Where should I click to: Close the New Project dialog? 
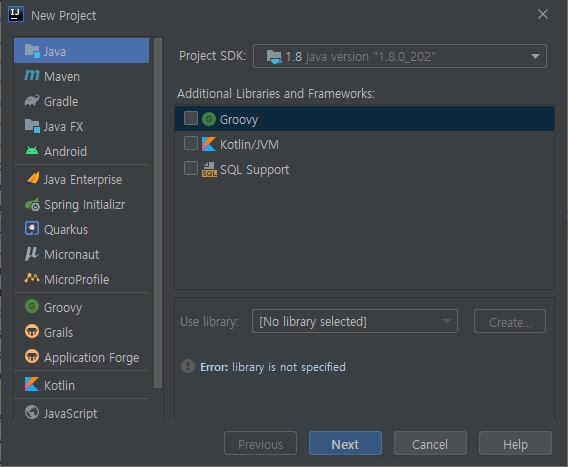[x=543, y=14]
